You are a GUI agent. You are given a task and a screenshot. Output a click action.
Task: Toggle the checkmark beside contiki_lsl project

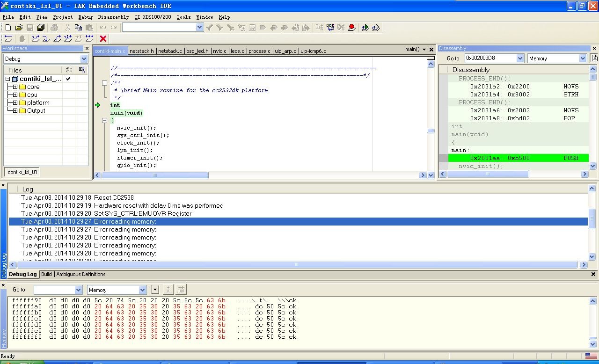click(68, 79)
